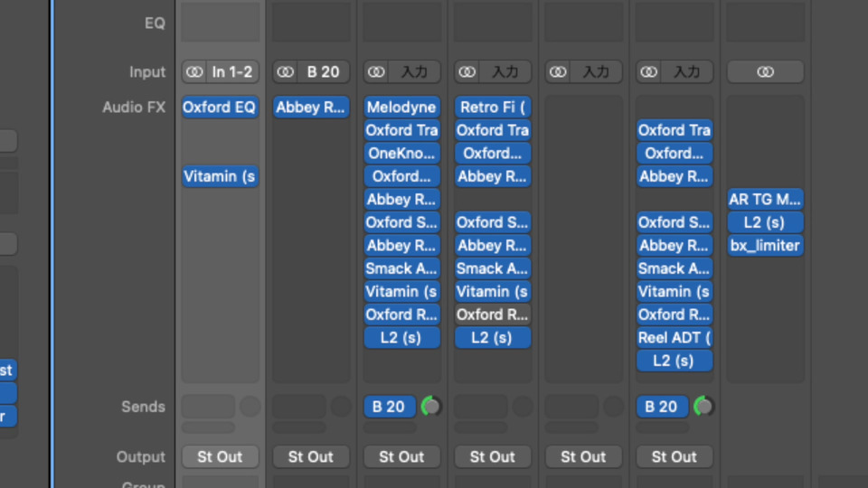Open Oxford Tra on Reel ADT channel

click(x=675, y=130)
